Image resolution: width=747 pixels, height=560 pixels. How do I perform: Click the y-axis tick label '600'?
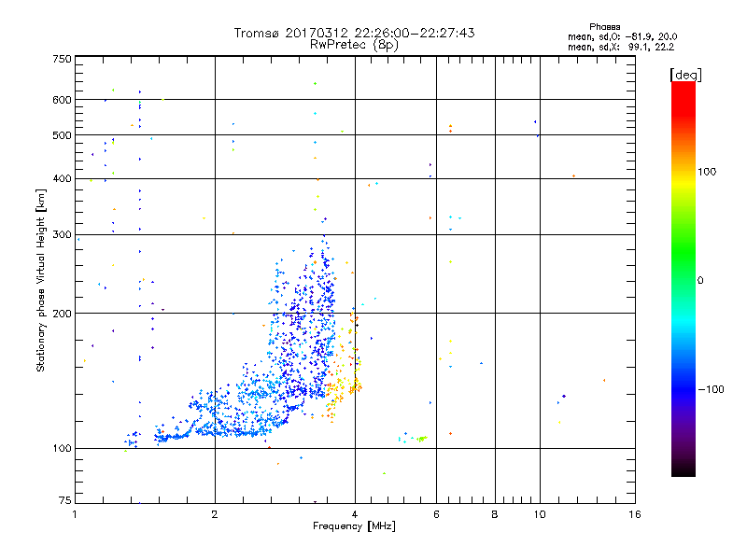pos(62,100)
